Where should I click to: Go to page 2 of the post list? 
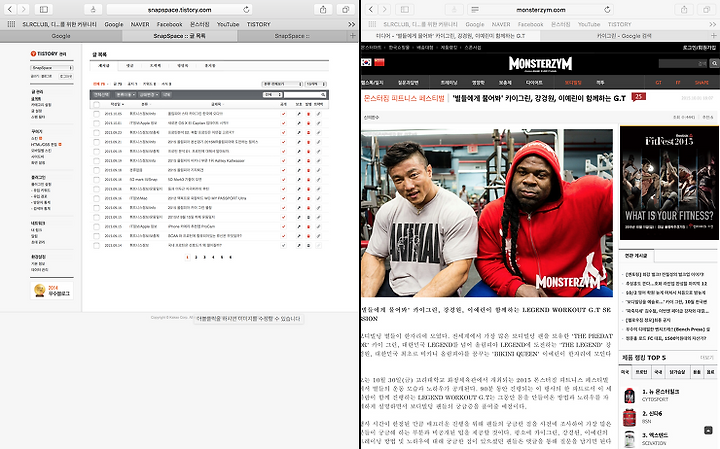pyautogui.click(x=196, y=257)
